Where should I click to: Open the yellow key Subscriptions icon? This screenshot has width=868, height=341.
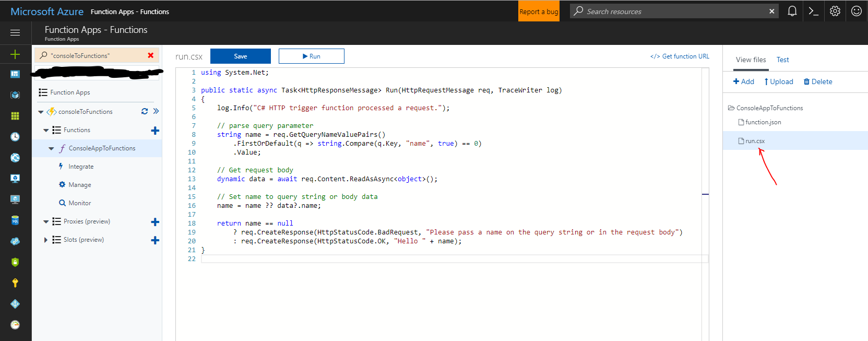15,283
